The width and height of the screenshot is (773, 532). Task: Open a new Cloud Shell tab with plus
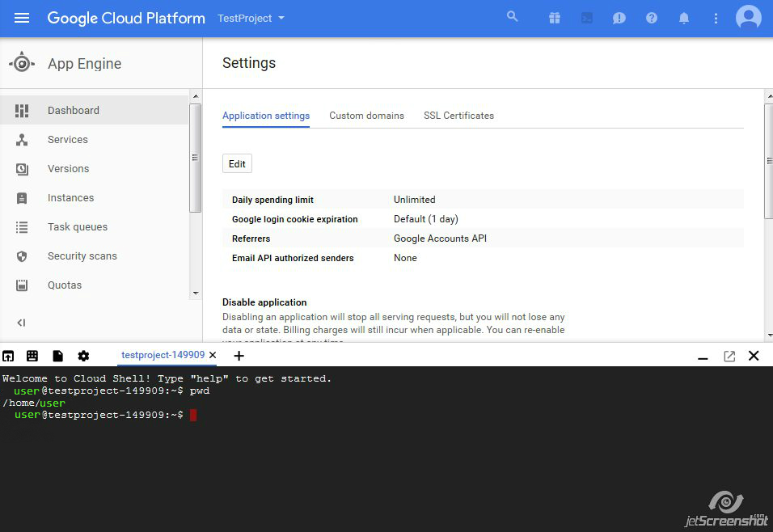pos(239,356)
